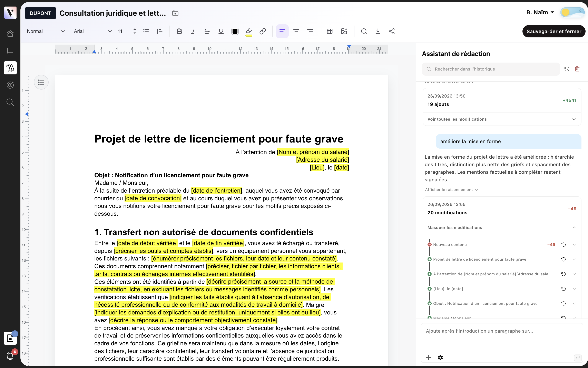Expand the 'Objet : Notification' change entry
The image size is (588, 368).
[574, 304]
